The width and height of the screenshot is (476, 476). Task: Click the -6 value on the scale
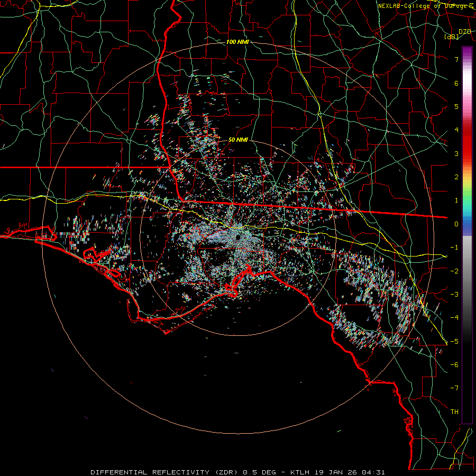coord(454,365)
